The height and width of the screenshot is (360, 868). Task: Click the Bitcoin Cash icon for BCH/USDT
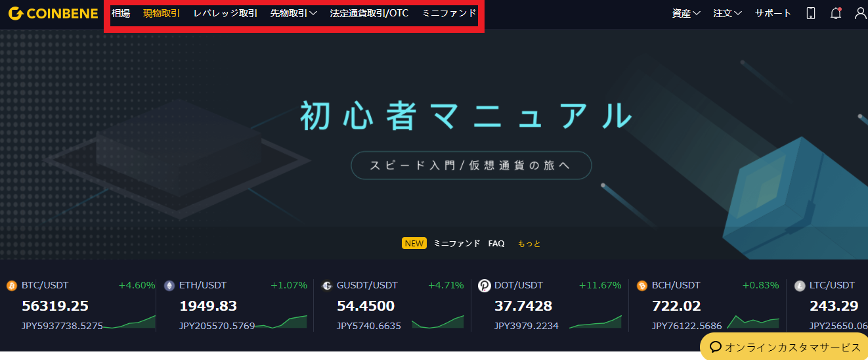[x=642, y=286]
